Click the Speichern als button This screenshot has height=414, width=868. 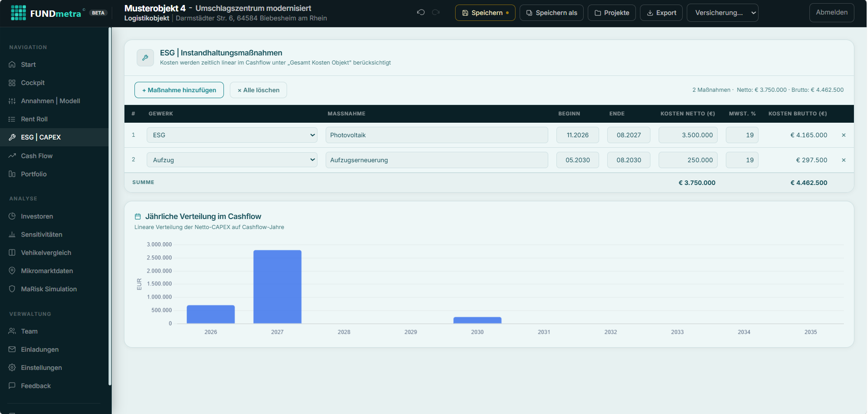tap(551, 13)
